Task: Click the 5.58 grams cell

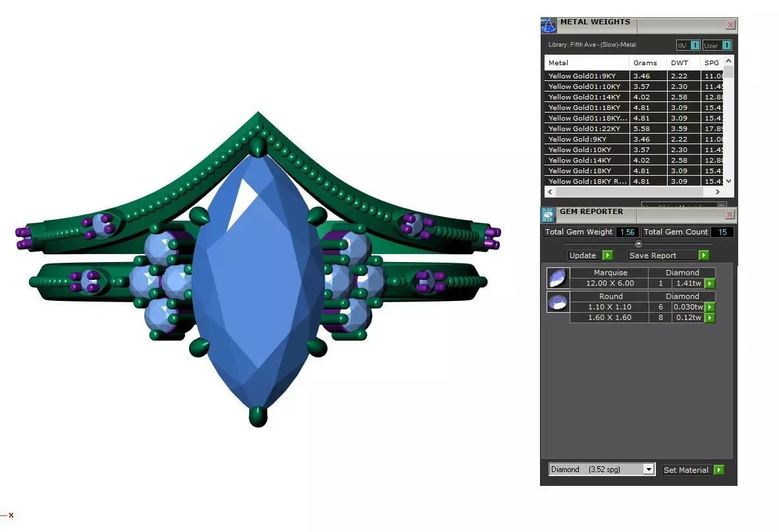Action: point(648,128)
